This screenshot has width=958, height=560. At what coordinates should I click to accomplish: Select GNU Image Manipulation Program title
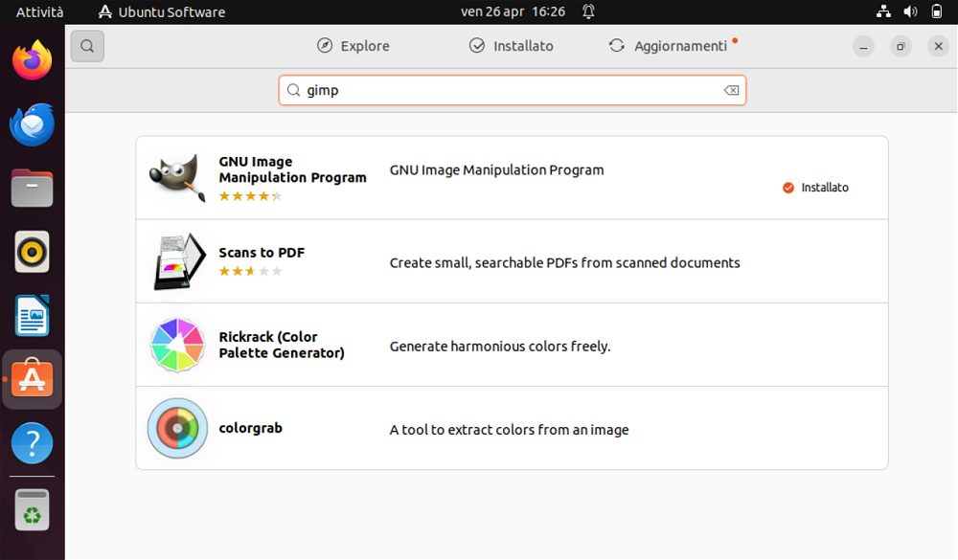pos(292,169)
